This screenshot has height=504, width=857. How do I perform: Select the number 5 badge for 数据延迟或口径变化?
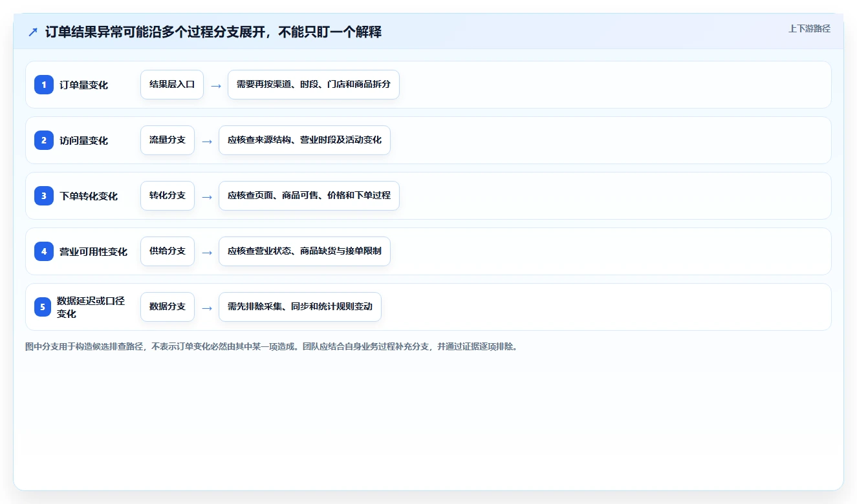click(43, 307)
